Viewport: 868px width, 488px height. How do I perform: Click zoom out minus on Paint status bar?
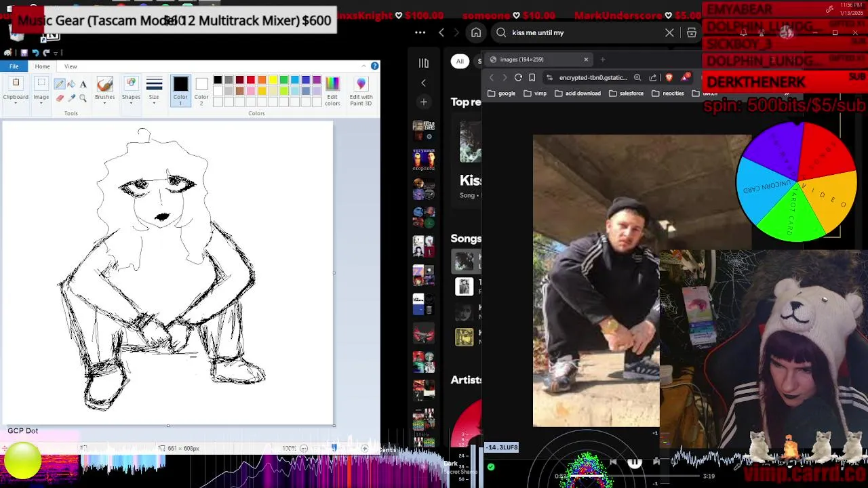click(x=304, y=448)
